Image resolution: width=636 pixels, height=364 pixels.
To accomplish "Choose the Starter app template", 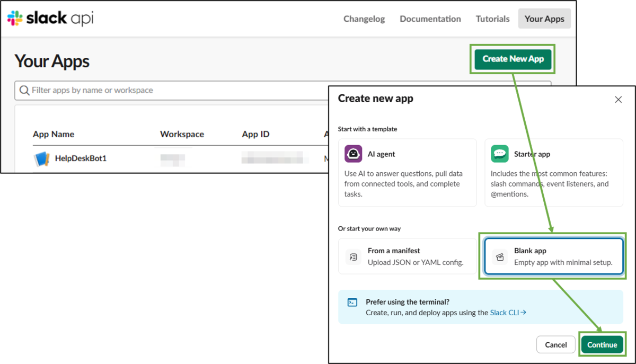I will coord(553,173).
